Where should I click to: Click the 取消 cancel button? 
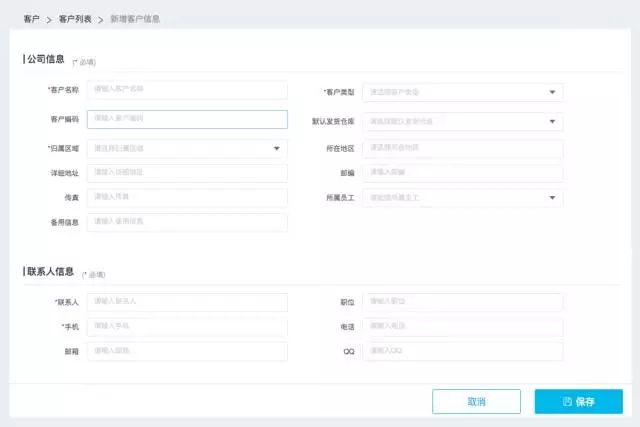click(x=476, y=401)
